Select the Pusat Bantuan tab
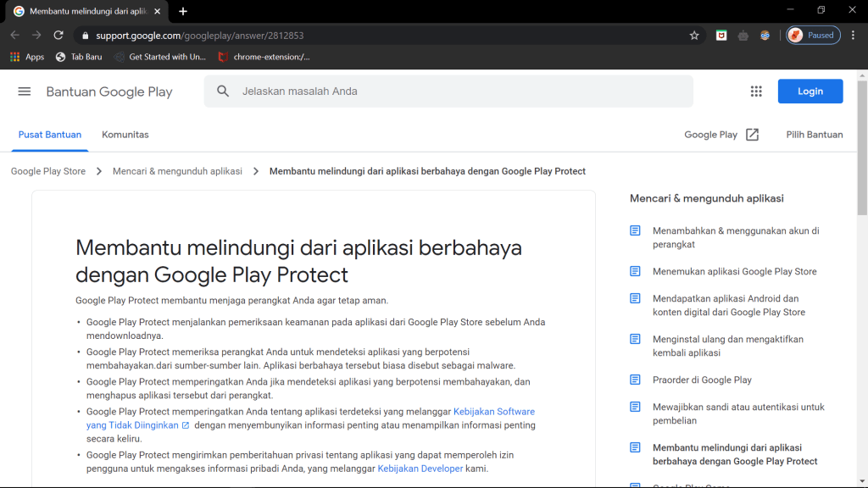868x488 pixels. point(50,135)
